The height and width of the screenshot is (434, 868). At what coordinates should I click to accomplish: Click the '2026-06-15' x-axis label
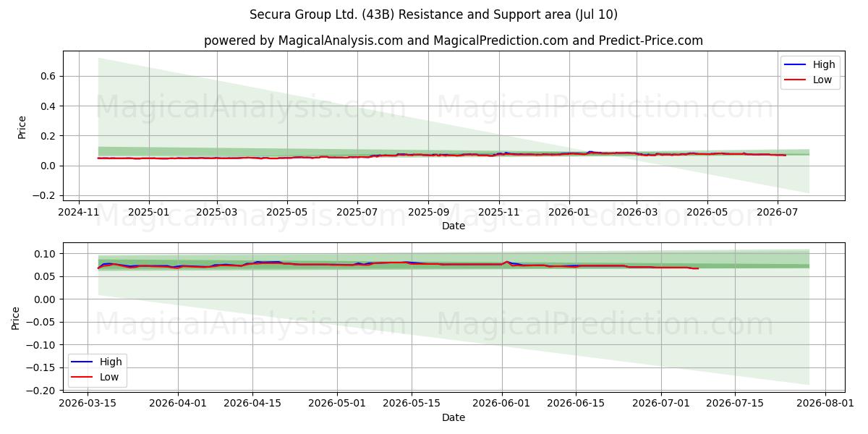[576, 404]
